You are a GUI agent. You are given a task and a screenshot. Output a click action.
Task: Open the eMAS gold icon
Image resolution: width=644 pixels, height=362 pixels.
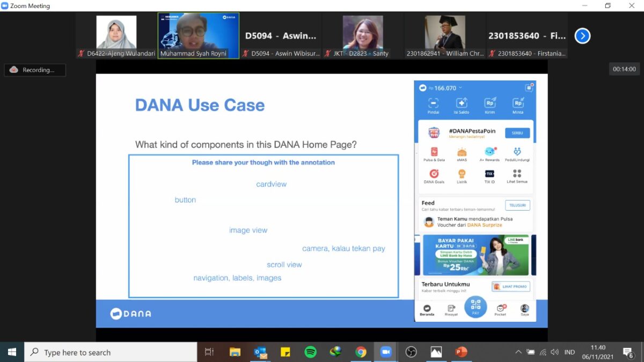point(462,152)
